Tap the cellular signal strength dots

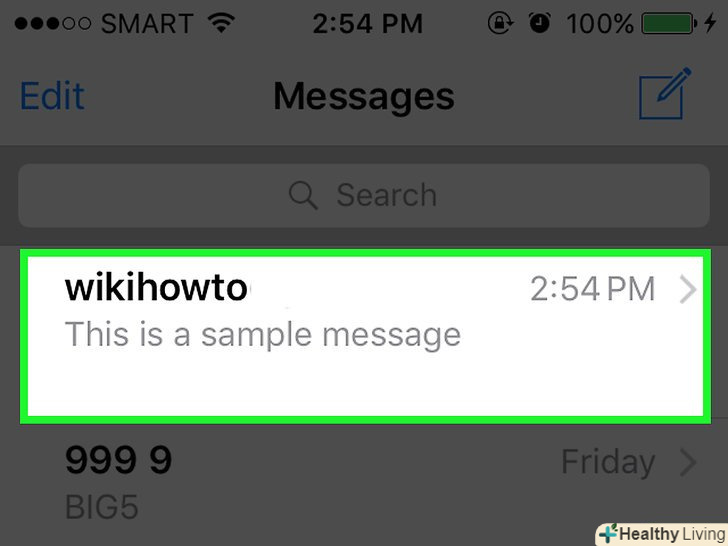[x=52, y=23]
